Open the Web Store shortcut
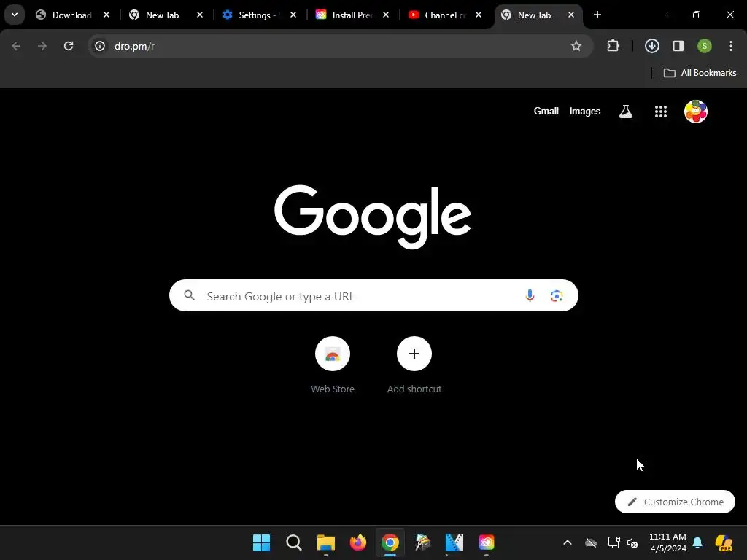747x560 pixels. pyautogui.click(x=333, y=365)
